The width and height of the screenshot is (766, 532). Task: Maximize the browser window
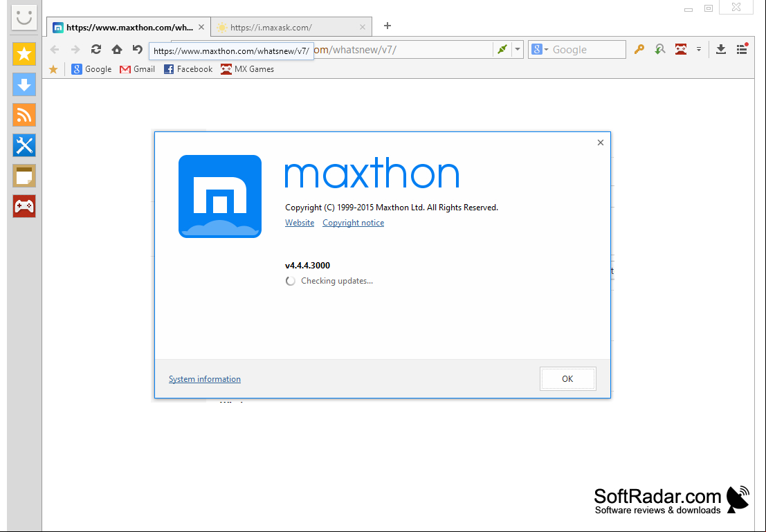click(x=709, y=8)
